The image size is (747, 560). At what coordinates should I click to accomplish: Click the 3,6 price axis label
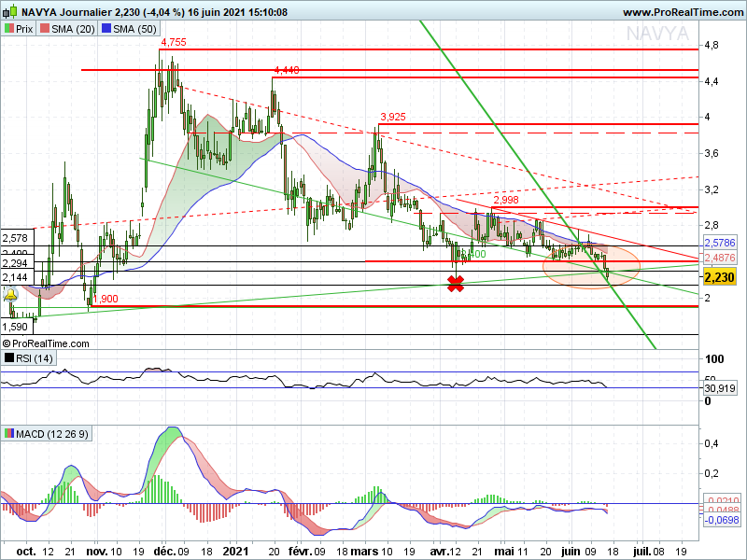(712, 153)
